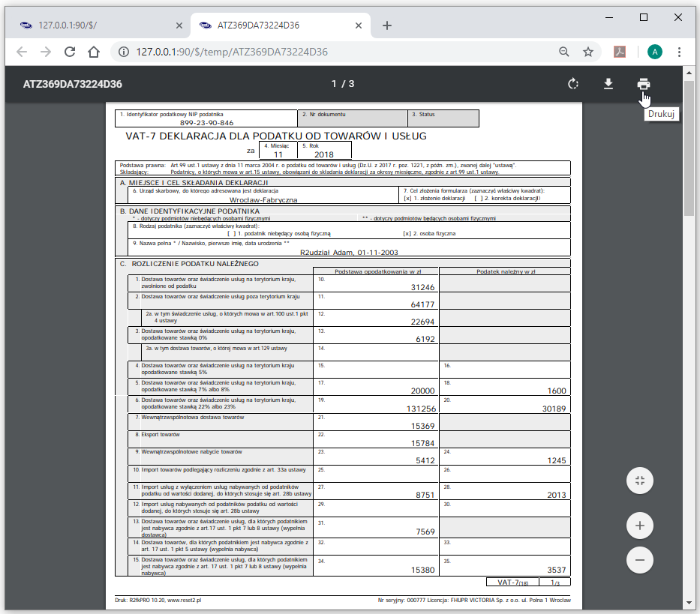The image size is (700, 614).
Task: Click value 15784 in field 22
Action: pyautogui.click(x=422, y=443)
